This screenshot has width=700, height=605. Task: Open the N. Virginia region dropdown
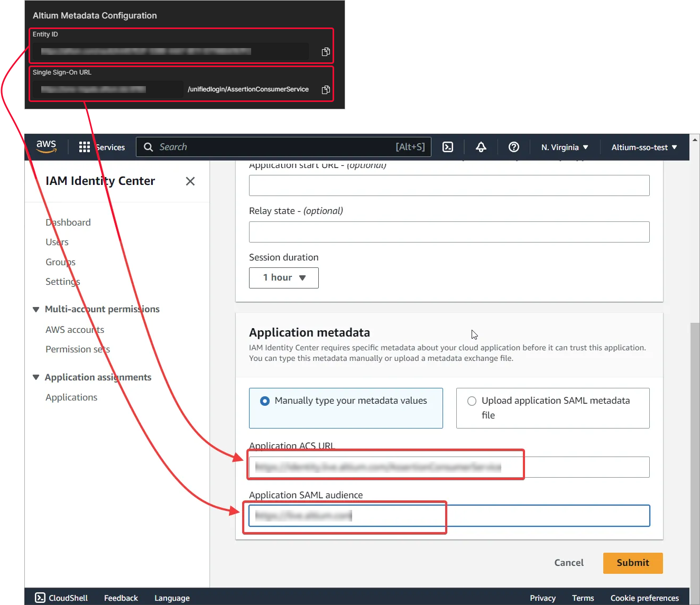(565, 147)
